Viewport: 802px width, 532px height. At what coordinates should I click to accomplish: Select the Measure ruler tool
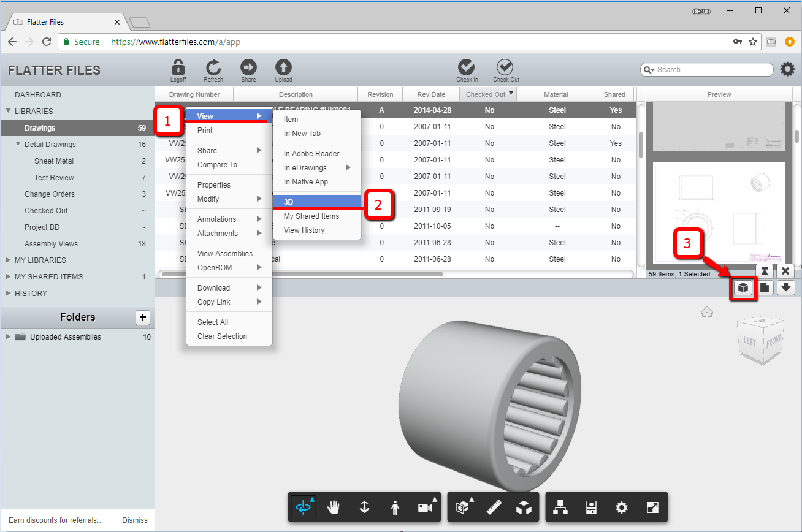coord(494,507)
